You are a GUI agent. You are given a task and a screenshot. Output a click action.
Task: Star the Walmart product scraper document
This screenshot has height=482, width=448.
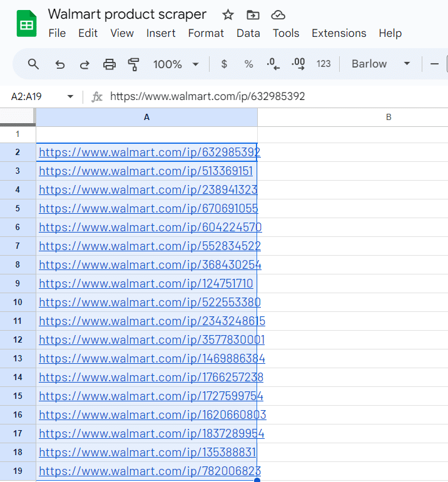[x=228, y=15]
